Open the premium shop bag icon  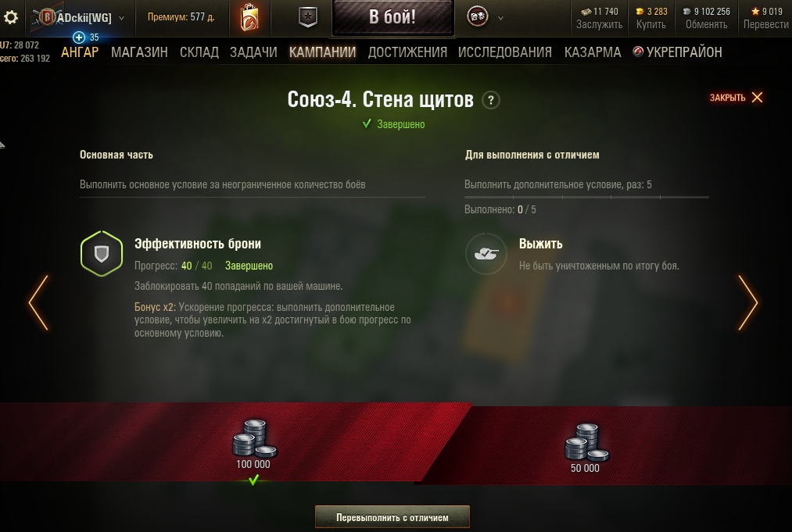coord(249,18)
